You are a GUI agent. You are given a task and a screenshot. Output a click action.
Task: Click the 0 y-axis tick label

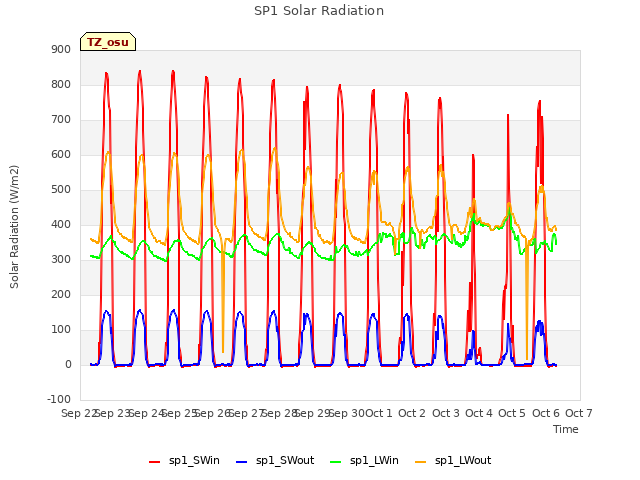pos(68,364)
